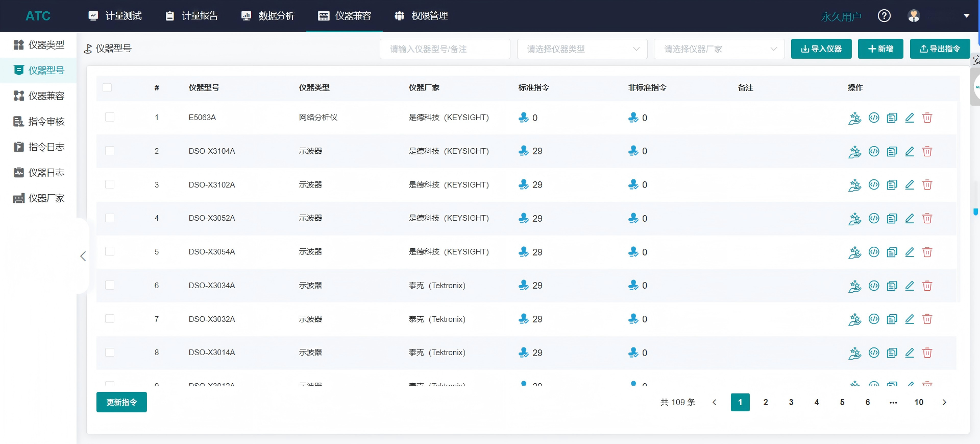Image resolution: width=980 pixels, height=444 pixels.
Task: Delete the DSO-X3014A row
Action: click(927, 353)
